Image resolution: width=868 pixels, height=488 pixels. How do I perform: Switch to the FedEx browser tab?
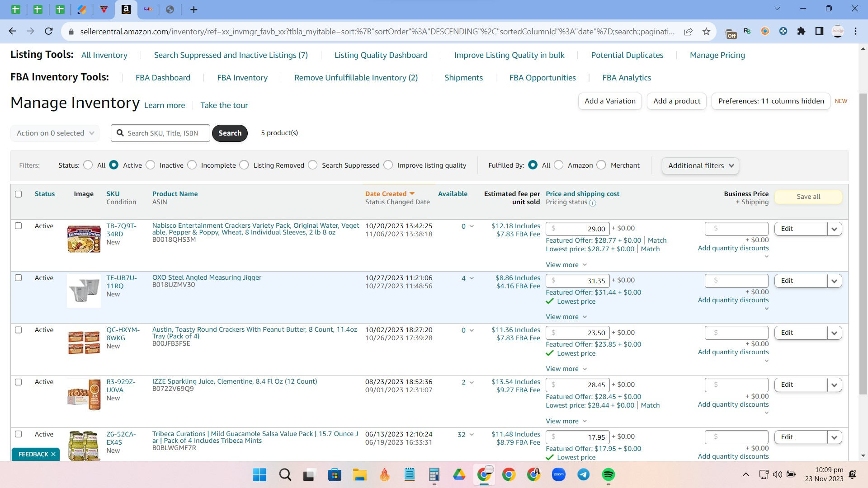click(x=148, y=9)
